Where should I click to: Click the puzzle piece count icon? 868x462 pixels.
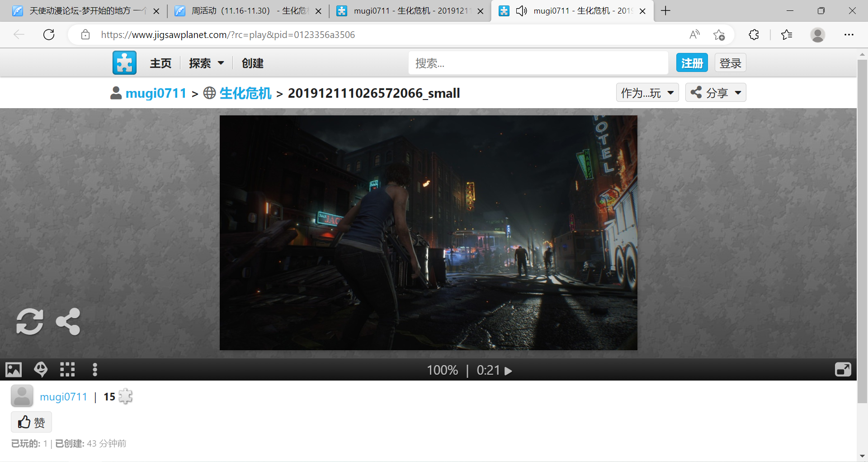(x=125, y=396)
